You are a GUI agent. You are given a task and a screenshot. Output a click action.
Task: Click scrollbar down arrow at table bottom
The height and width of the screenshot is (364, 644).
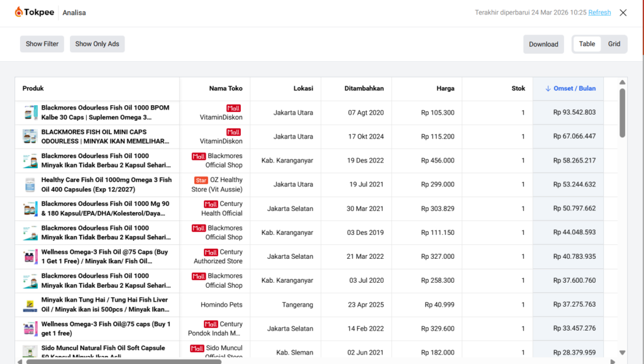623,353
